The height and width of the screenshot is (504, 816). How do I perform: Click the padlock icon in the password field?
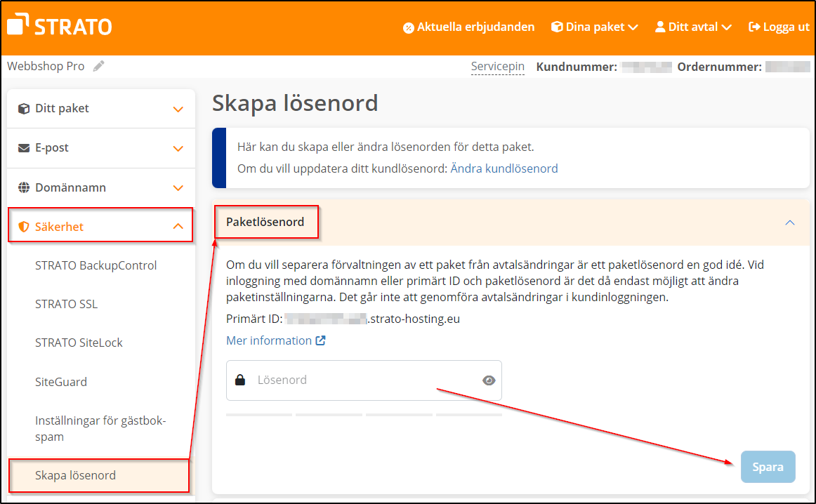(x=242, y=379)
